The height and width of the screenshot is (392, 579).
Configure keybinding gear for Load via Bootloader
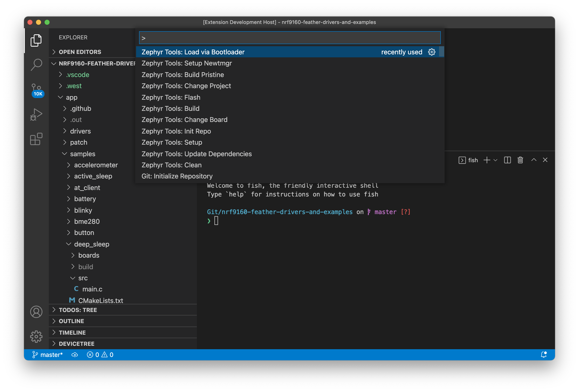pyautogui.click(x=432, y=52)
